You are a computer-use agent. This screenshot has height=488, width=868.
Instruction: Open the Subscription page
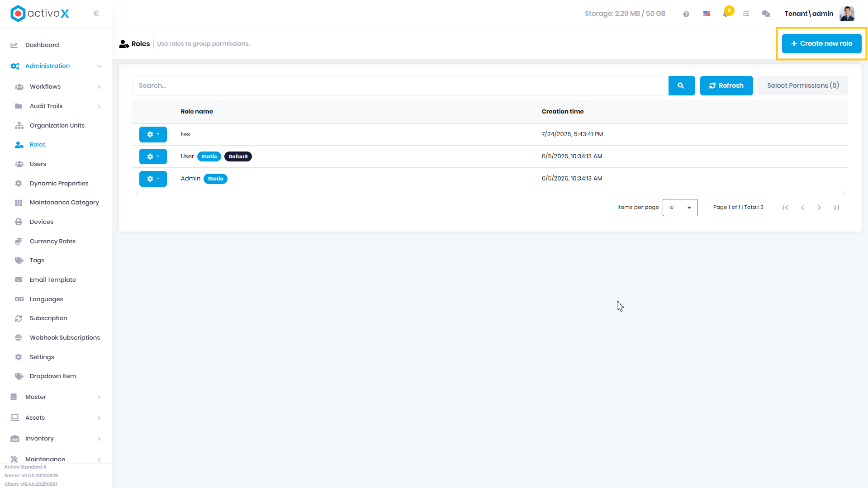pos(48,318)
